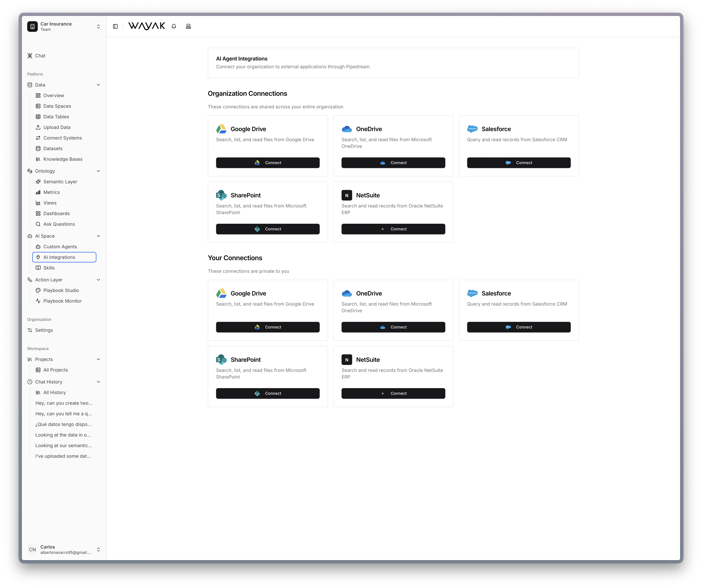The height and width of the screenshot is (588, 702).
Task: Collapse the Chat History section
Action: [98, 381]
